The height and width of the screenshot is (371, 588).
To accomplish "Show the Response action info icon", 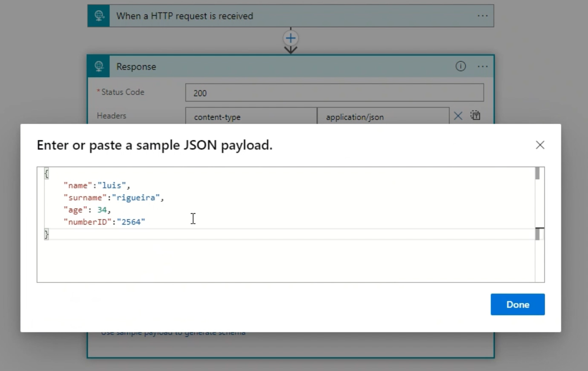I will point(461,66).
